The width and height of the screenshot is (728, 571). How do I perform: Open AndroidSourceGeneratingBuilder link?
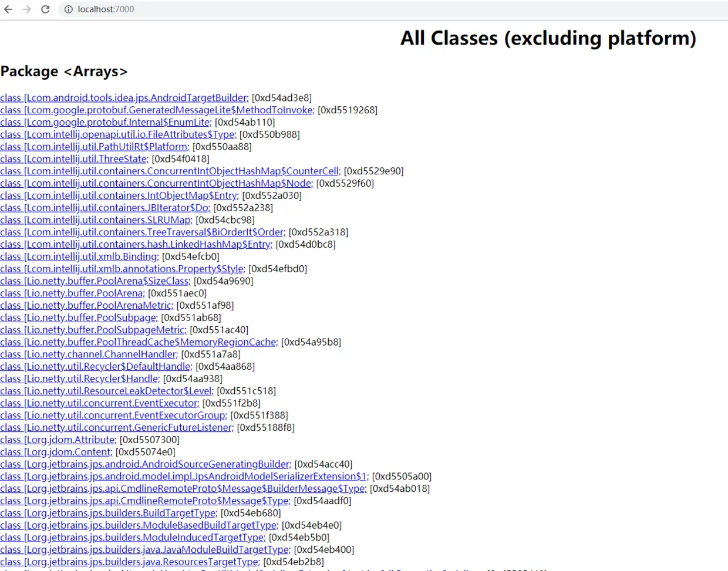[146, 464]
